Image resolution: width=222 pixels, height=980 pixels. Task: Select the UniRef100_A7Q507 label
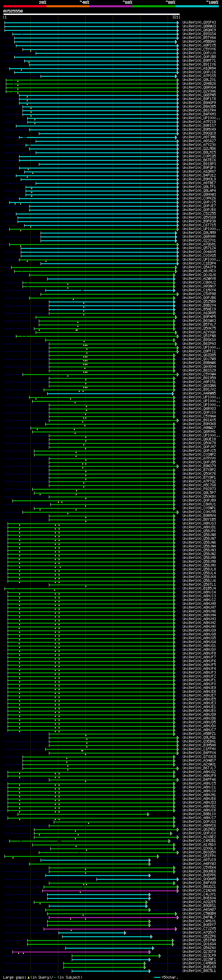(x=199, y=933)
